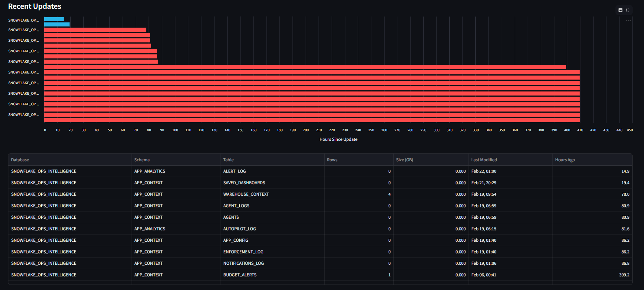Click the Hours Since Update axis title
The image size is (644, 290).
[x=338, y=139]
